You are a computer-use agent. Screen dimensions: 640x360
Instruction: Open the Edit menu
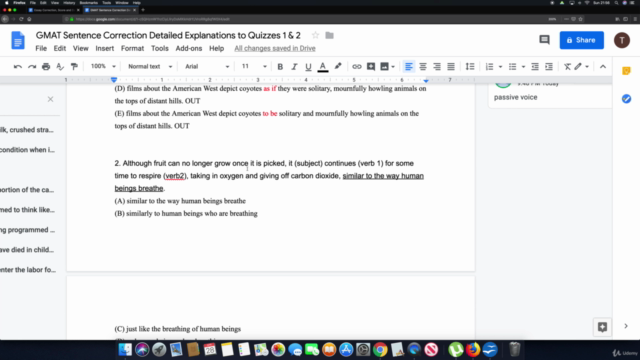pos(60,48)
